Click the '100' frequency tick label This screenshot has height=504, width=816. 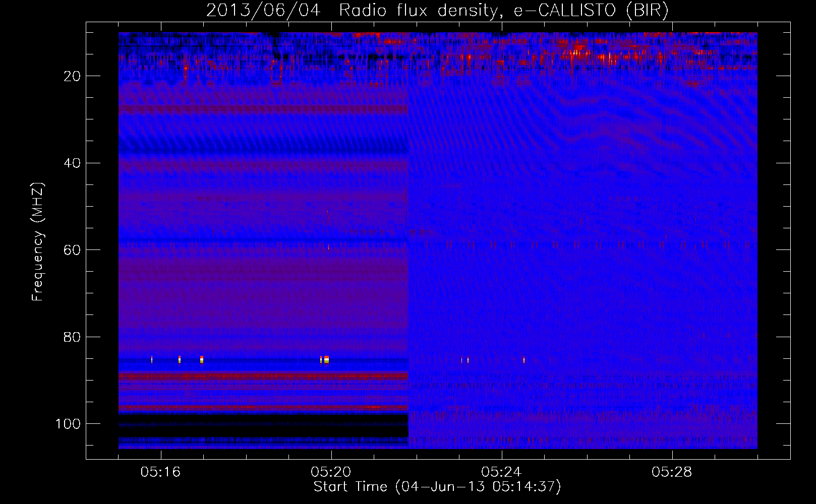[x=68, y=424]
